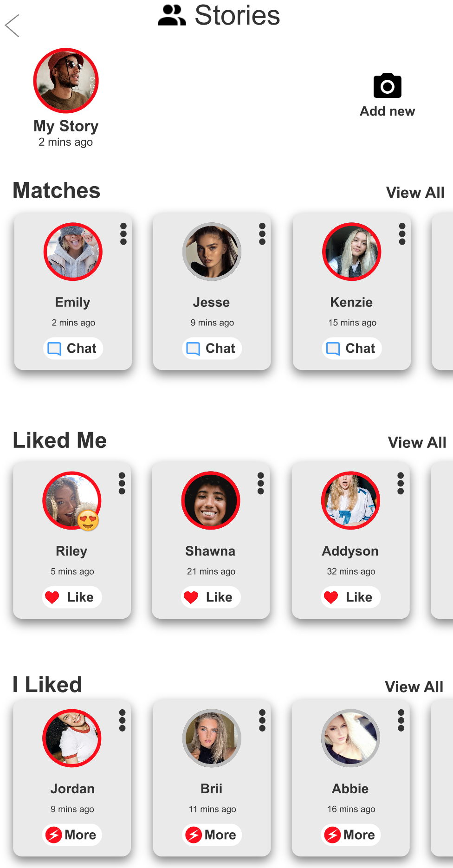Chat with Emily
This screenshot has width=453, height=868.
[73, 348]
